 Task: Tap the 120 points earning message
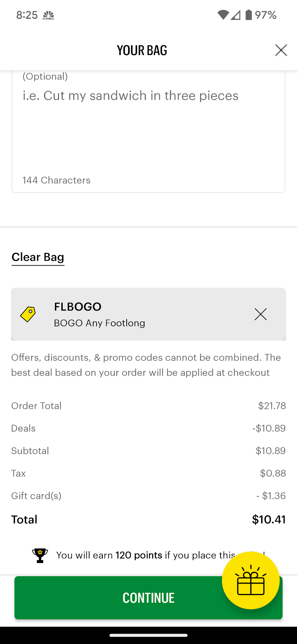point(144,555)
